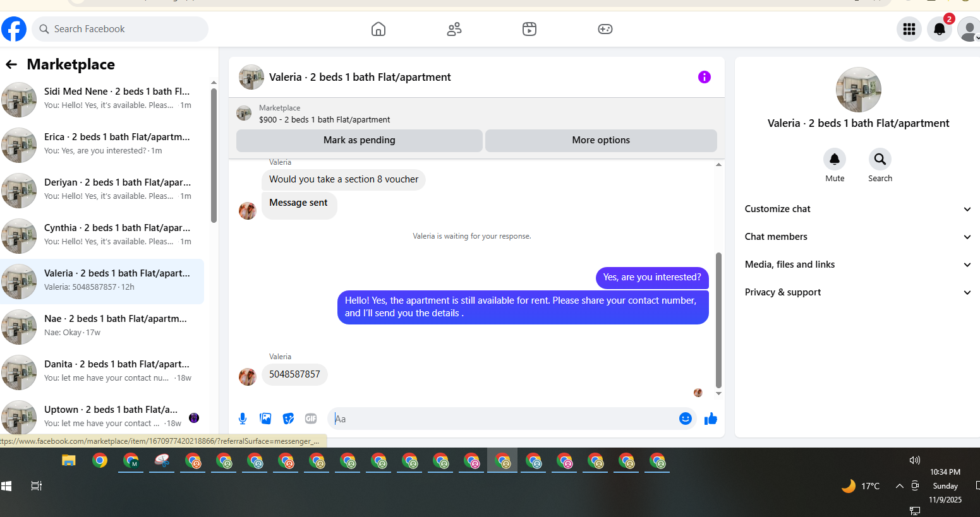Click the conversation list scrollbar
The width and height of the screenshot is (980, 517).
click(x=214, y=155)
